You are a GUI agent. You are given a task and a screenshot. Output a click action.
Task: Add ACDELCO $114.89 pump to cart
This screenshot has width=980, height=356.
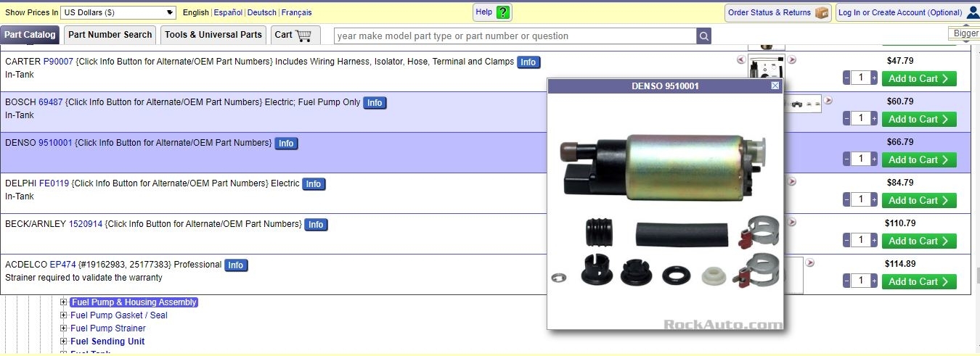click(x=919, y=281)
